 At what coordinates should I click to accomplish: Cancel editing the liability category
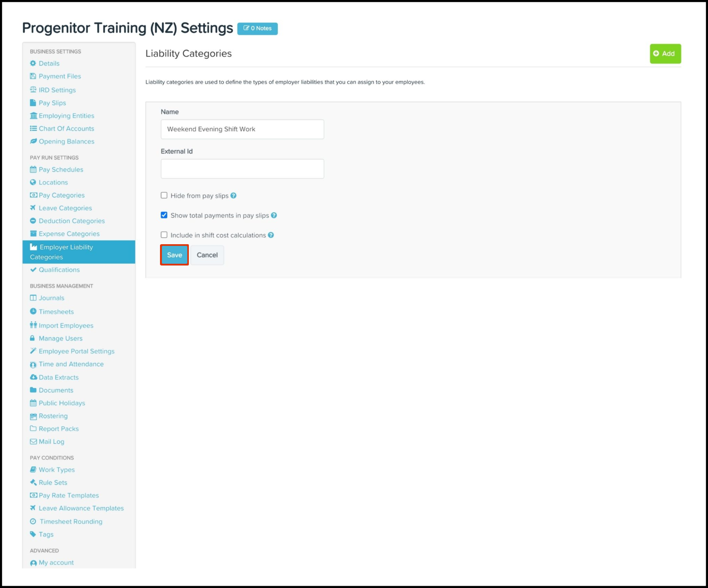pyautogui.click(x=207, y=255)
